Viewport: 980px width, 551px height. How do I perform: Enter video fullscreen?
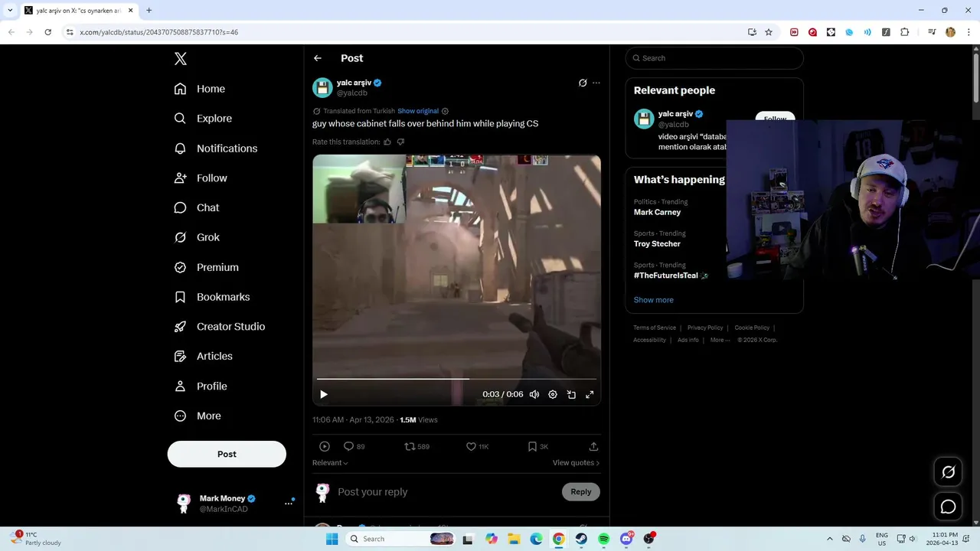click(590, 394)
